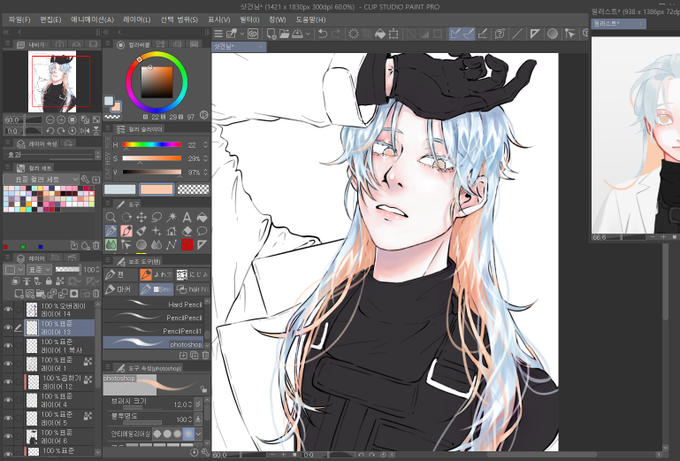Open save dropdown arrow in command bar
This screenshot has width=680, height=461.
tap(307, 33)
